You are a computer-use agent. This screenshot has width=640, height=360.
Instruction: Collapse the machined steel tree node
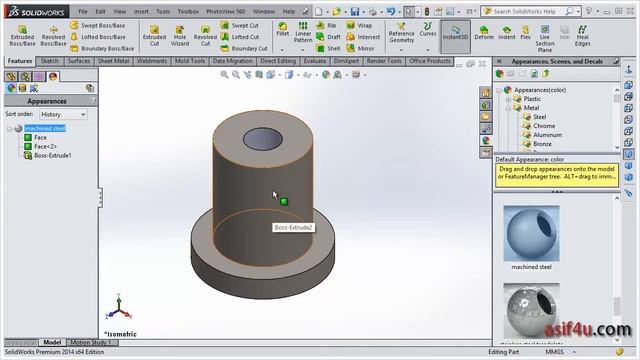9,129
